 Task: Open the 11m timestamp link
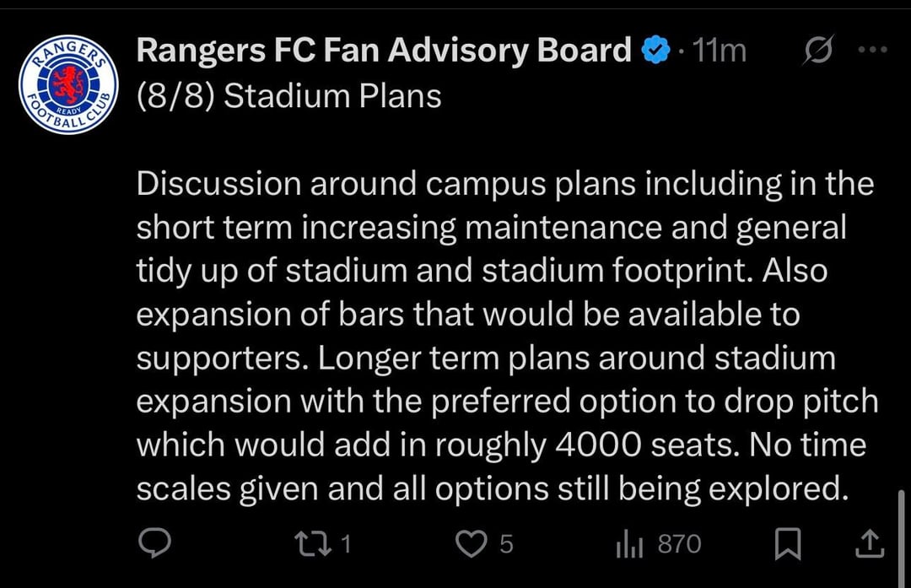(x=719, y=51)
